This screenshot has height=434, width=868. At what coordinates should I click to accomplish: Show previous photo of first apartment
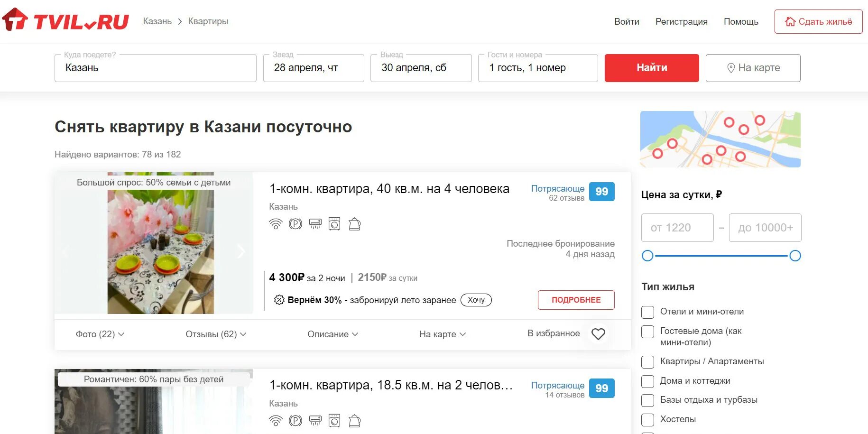(66, 251)
